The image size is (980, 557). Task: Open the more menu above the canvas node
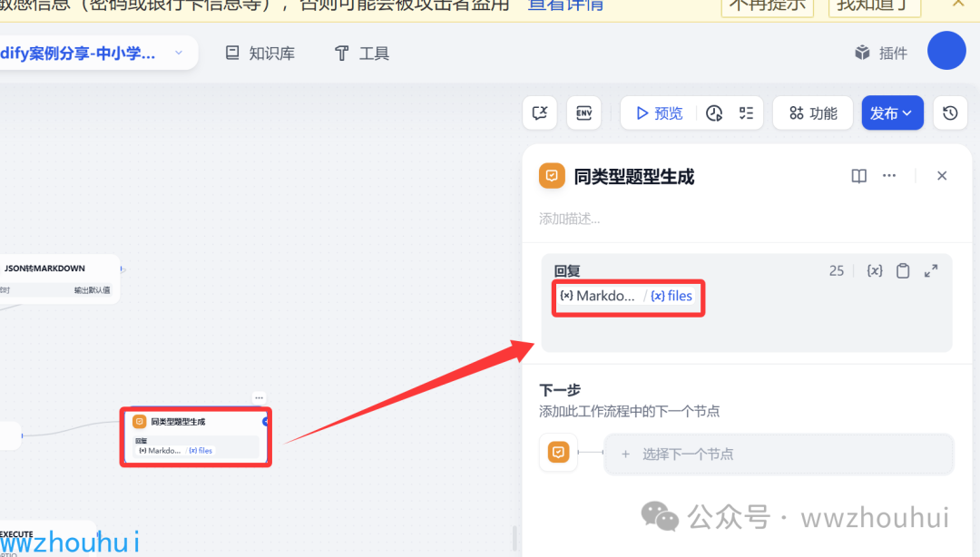click(x=259, y=398)
